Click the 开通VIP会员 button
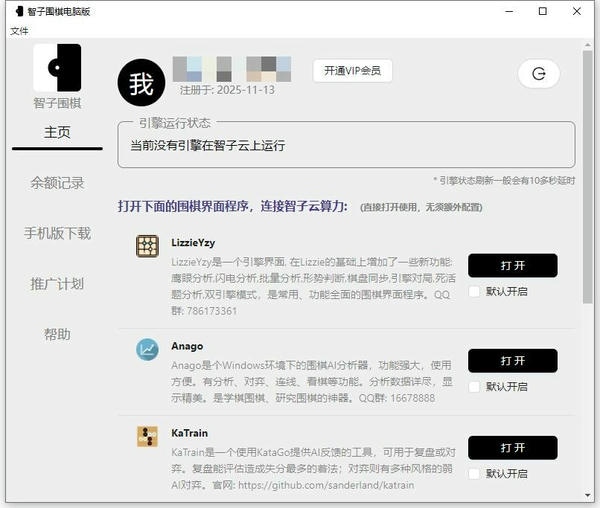This screenshot has width=600, height=508. coord(352,71)
